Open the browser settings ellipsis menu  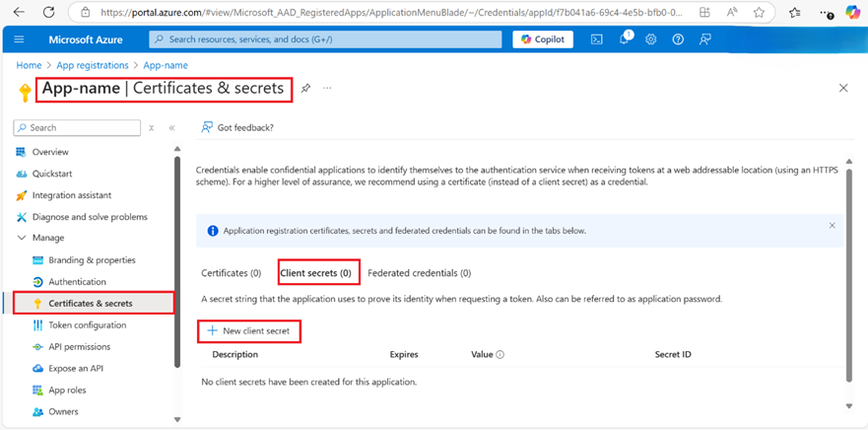tap(826, 12)
